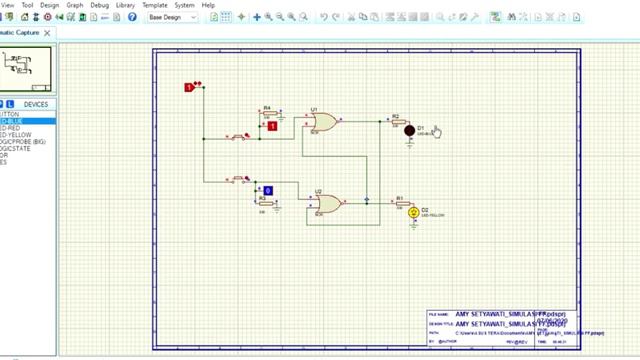
Task: Click the Block Move icon
Action: tap(401, 17)
